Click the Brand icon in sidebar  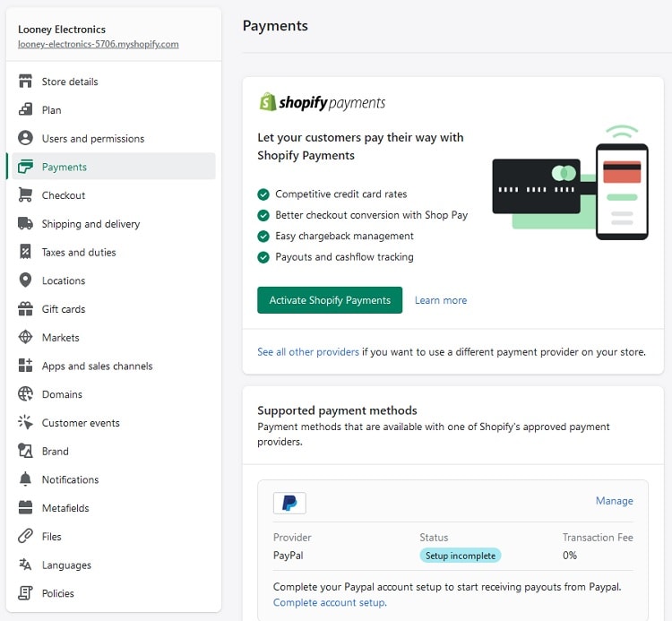(25, 451)
